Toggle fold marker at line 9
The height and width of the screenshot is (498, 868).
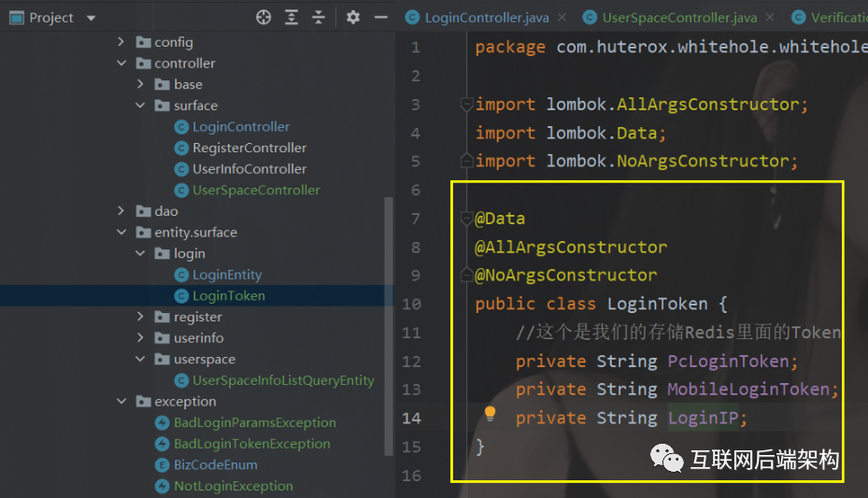click(x=466, y=275)
